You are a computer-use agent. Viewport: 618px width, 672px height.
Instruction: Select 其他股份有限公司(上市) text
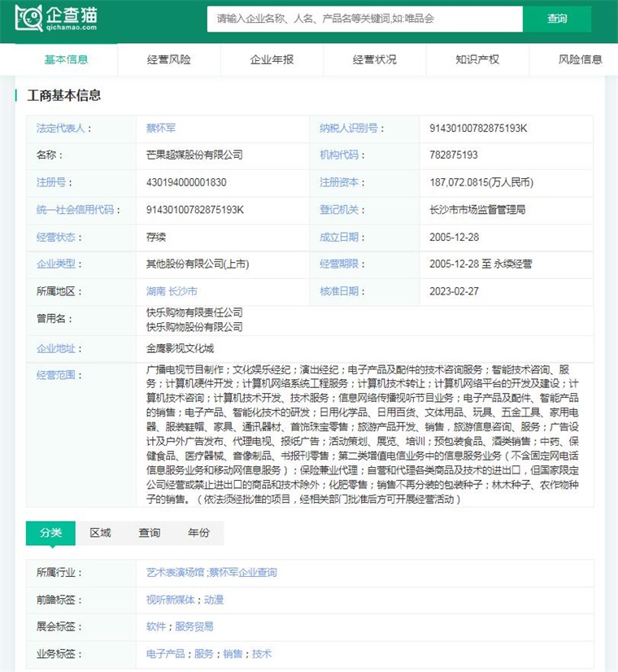point(198,264)
